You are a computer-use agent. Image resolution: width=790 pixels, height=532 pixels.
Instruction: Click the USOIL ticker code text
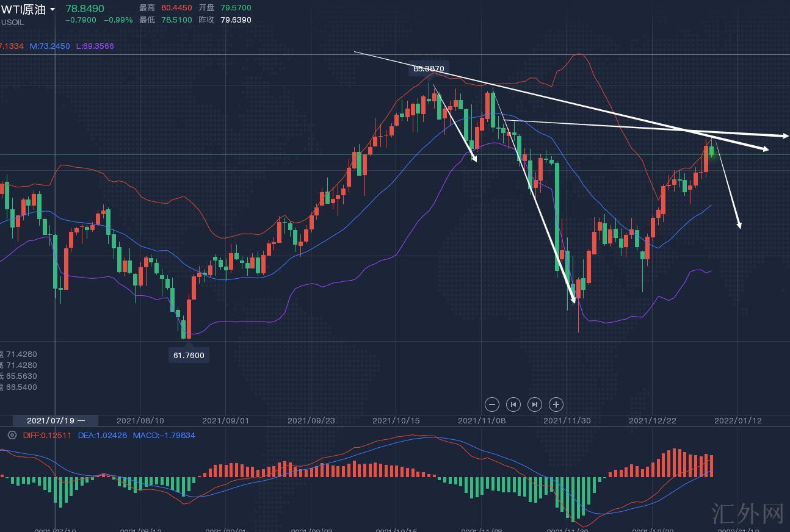point(12,23)
